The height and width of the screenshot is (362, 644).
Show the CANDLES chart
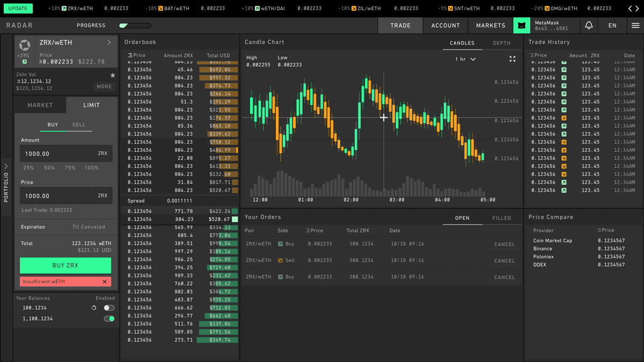pyautogui.click(x=462, y=43)
